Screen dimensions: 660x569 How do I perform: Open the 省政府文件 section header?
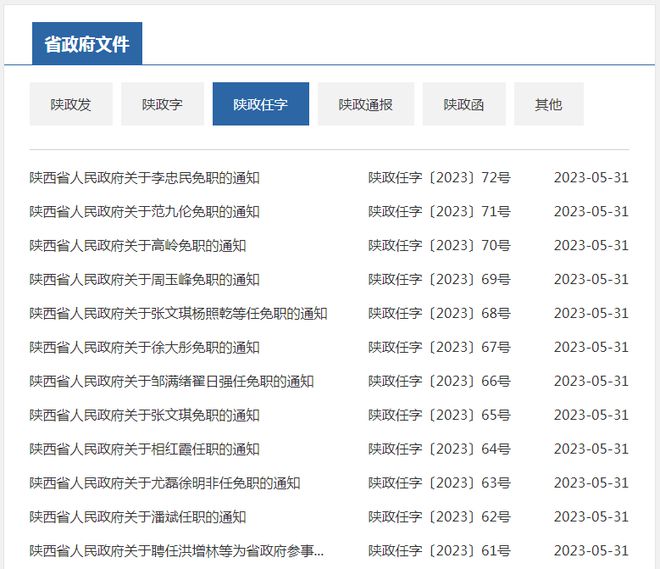tap(87, 43)
